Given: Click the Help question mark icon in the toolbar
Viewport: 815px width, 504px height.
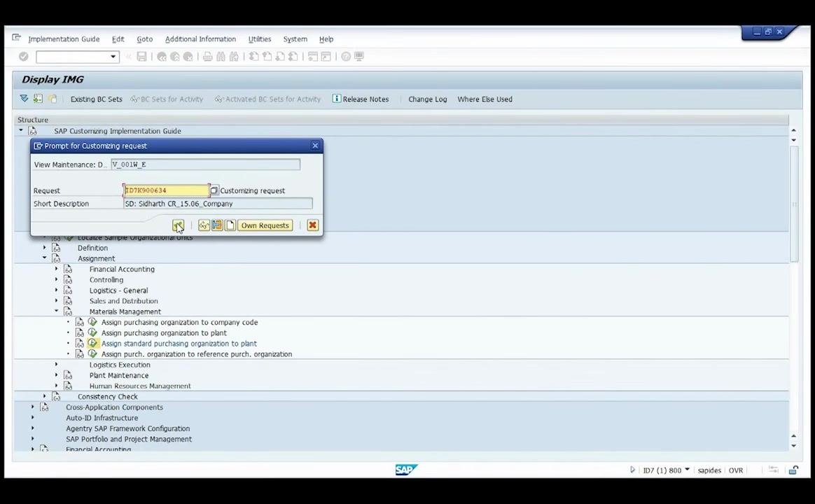Looking at the screenshot, I should click(346, 57).
